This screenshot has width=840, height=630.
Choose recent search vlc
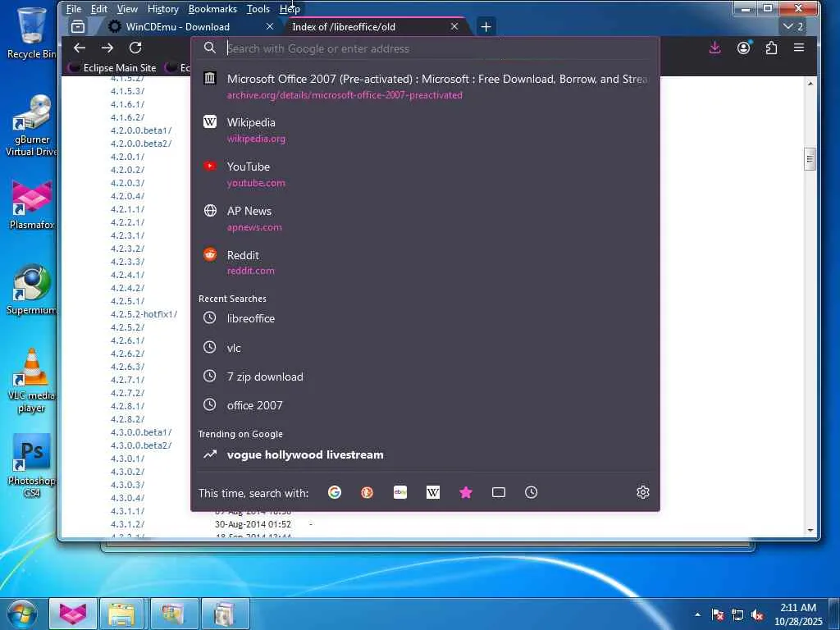click(426, 348)
